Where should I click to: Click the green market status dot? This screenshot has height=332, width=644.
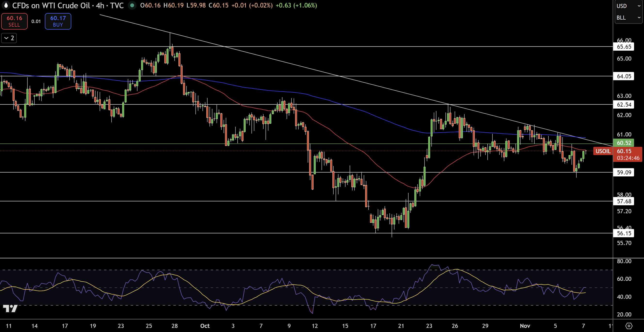[132, 5]
